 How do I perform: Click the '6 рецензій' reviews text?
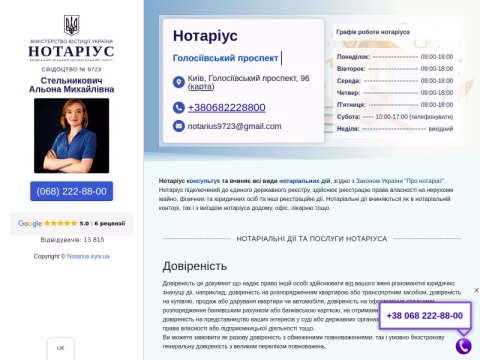pos(110,223)
